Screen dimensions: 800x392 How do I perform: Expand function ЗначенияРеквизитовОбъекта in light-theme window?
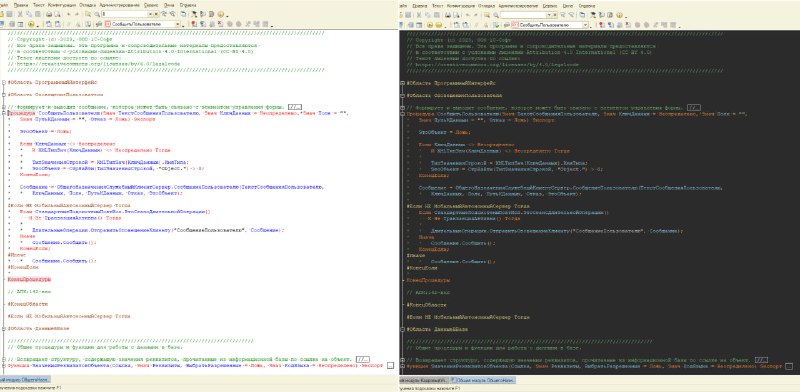click(x=3, y=365)
